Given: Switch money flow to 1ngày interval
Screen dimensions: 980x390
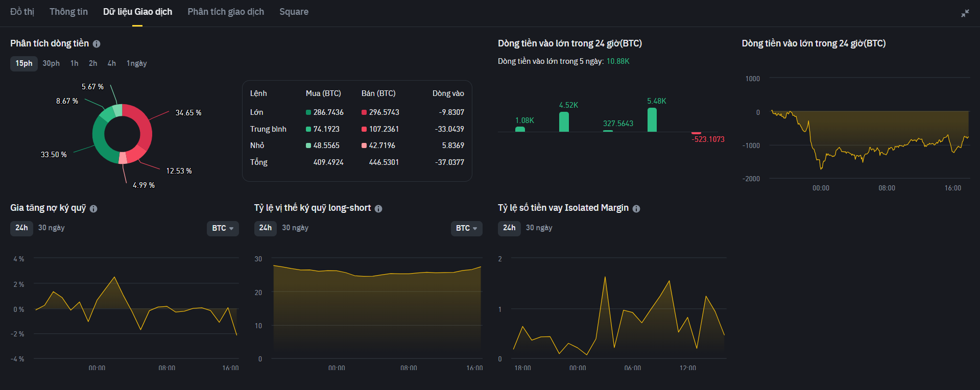Looking at the screenshot, I should click(136, 63).
